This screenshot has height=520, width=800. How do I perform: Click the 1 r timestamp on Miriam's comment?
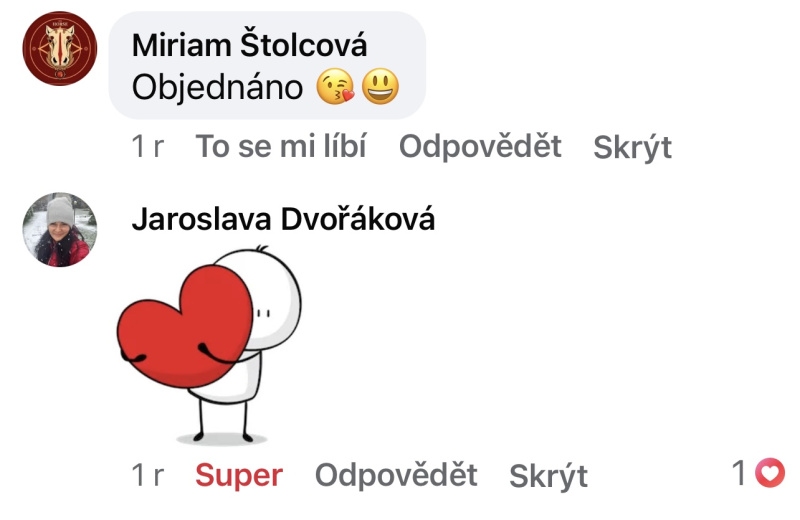click(147, 146)
